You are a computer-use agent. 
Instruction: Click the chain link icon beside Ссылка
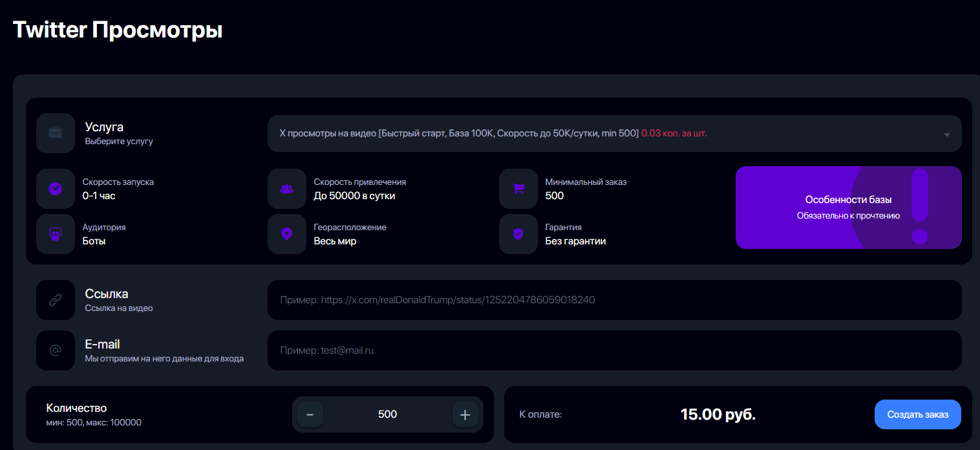pyautogui.click(x=56, y=300)
